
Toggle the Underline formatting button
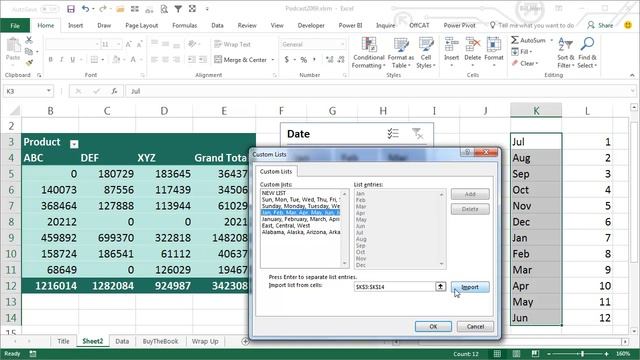coord(73,60)
